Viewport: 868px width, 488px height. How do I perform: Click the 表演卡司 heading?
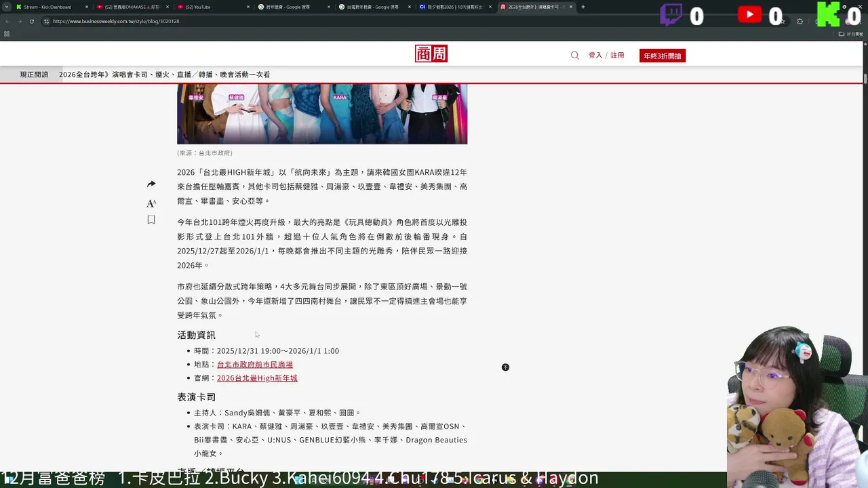point(196,397)
